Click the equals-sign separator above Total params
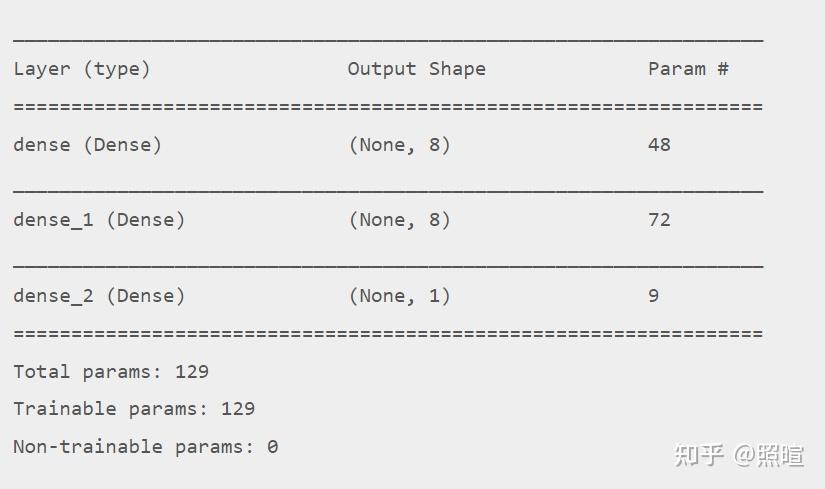The image size is (825, 489). point(388,334)
